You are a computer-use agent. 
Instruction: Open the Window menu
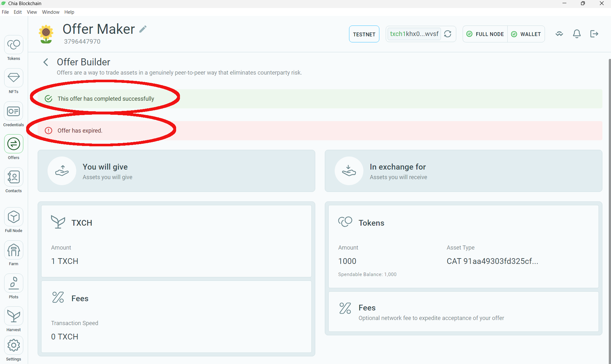click(50, 12)
